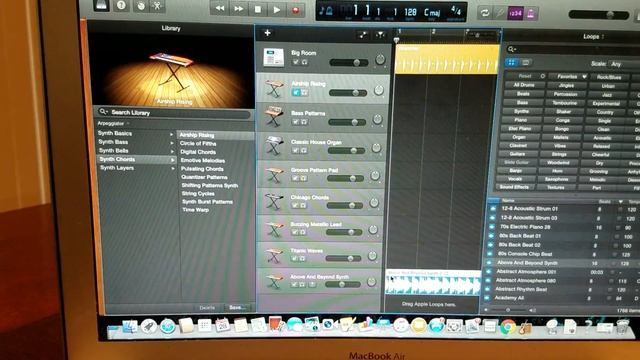The image size is (640, 360).
Task: Toggle the Smart Controls knob button
Action: click(x=141, y=6)
